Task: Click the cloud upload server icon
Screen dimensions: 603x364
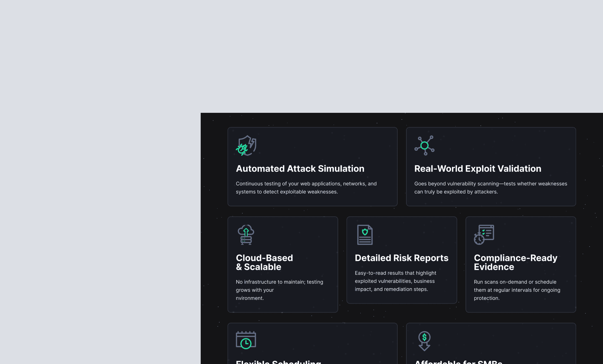Action: click(246, 235)
